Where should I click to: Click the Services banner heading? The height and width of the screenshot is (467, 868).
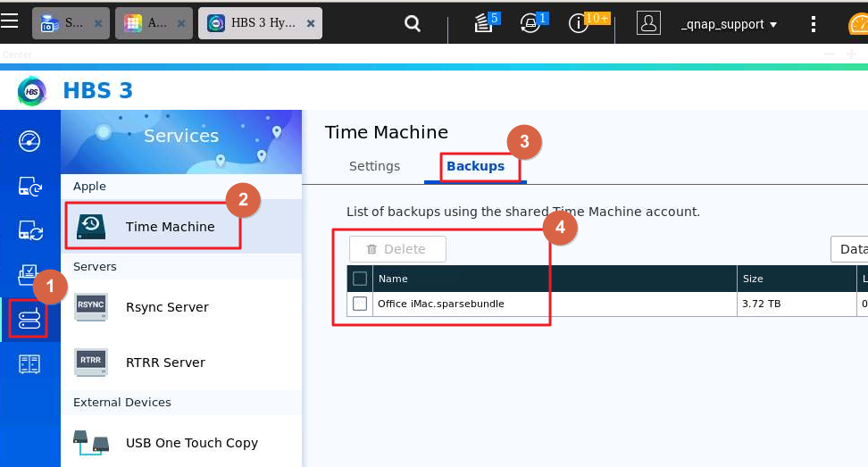pos(181,136)
